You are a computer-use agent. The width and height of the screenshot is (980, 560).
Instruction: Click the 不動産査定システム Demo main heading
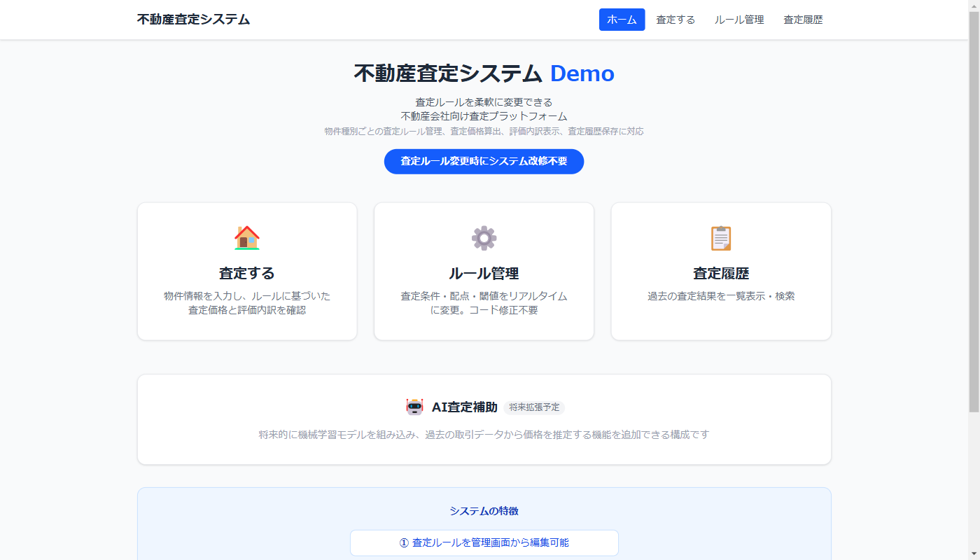484,73
